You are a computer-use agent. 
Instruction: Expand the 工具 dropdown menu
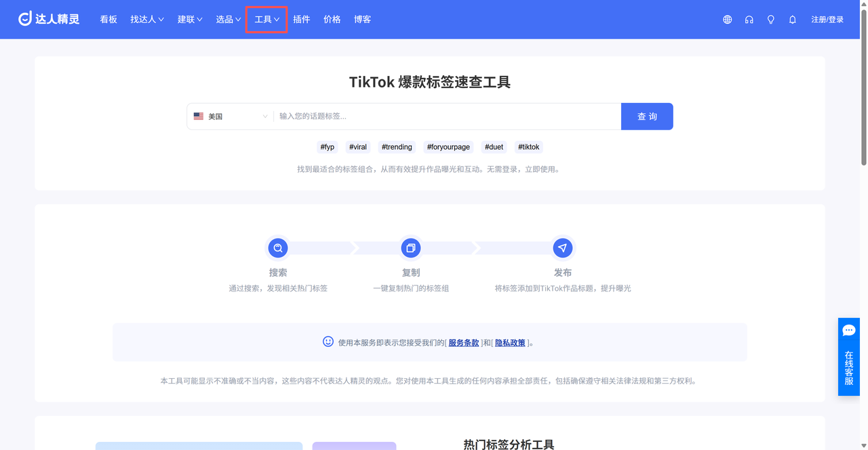pos(267,20)
